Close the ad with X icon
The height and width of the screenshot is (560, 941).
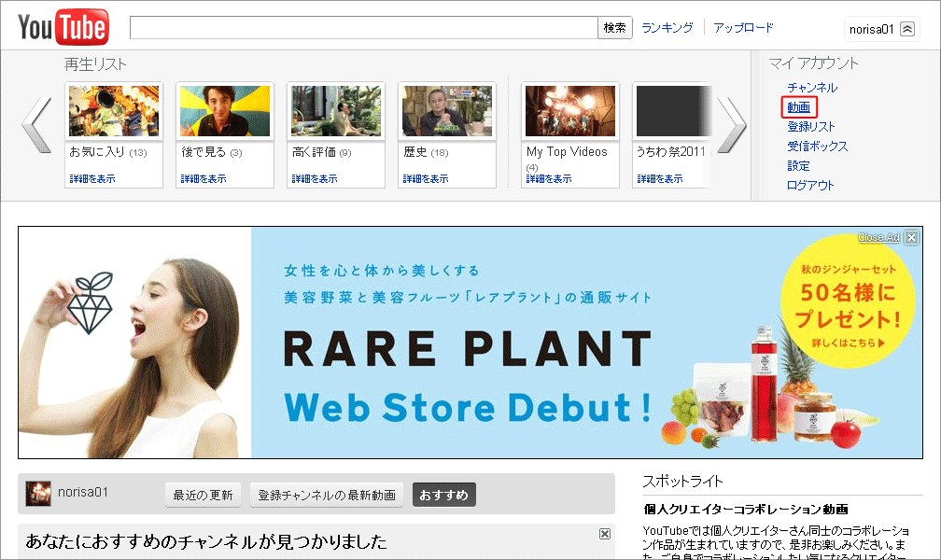click(x=911, y=238)
